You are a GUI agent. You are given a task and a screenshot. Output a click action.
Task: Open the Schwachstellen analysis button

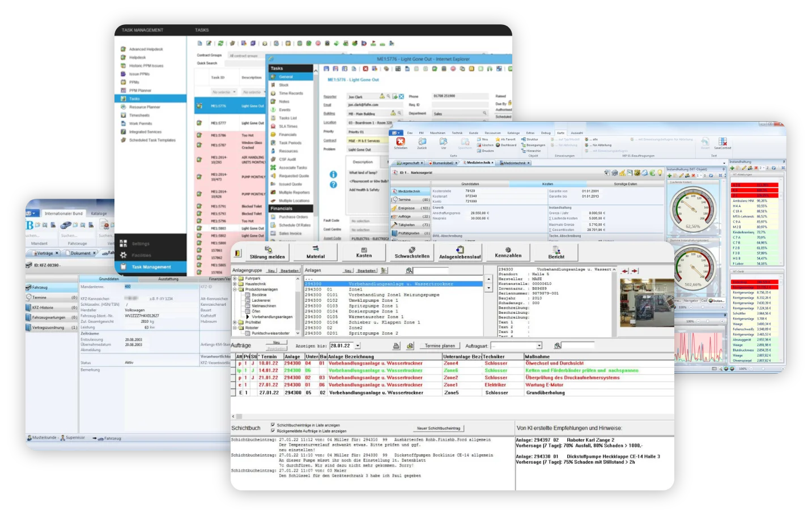[x=412, y=252]
